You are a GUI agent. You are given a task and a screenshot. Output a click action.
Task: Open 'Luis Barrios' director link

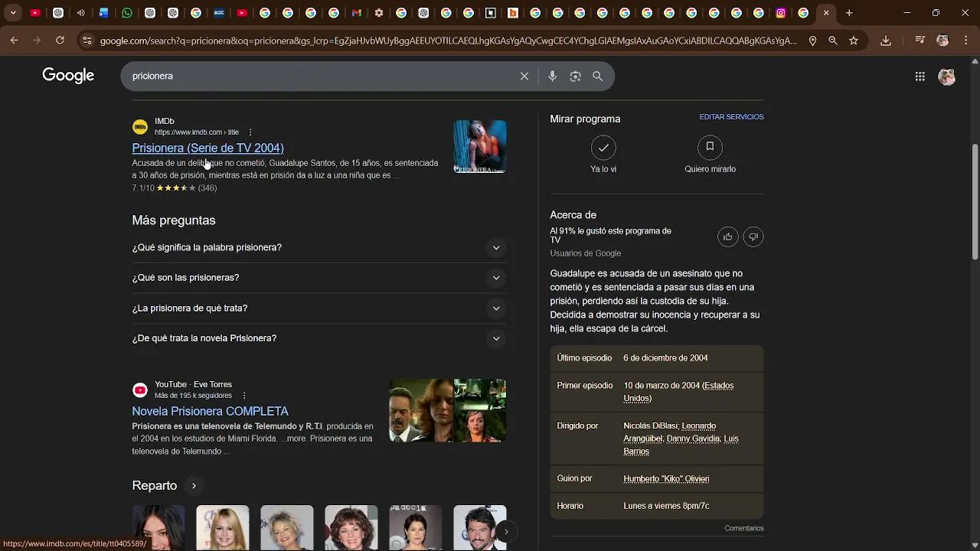[681, 445]
